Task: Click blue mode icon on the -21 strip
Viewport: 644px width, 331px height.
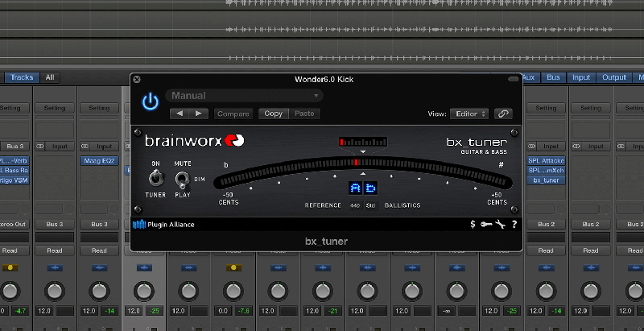Action: tap(323, 267)
